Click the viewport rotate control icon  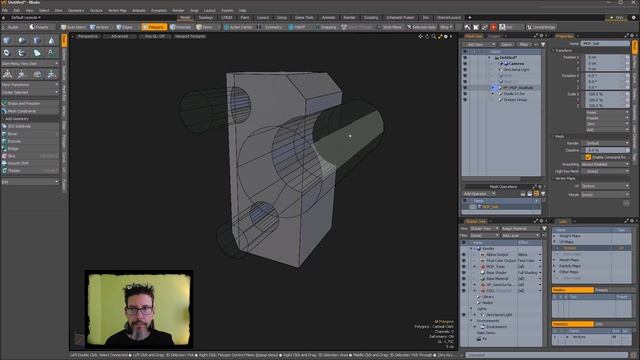(427, 36)
